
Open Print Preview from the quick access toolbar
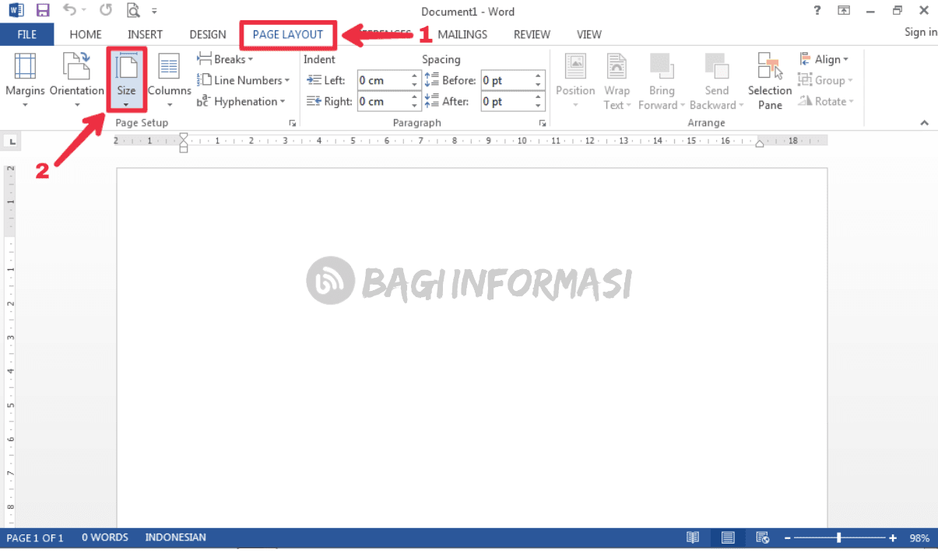click(133, 11)
